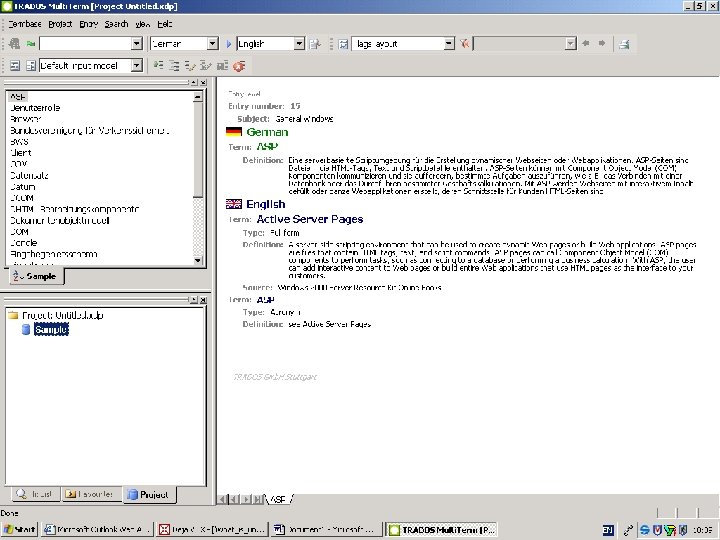Image resolution: width=720 pixels, height=540 pixels.
Task: Click the red filter icon in toolbar
Action: (465, 44)
